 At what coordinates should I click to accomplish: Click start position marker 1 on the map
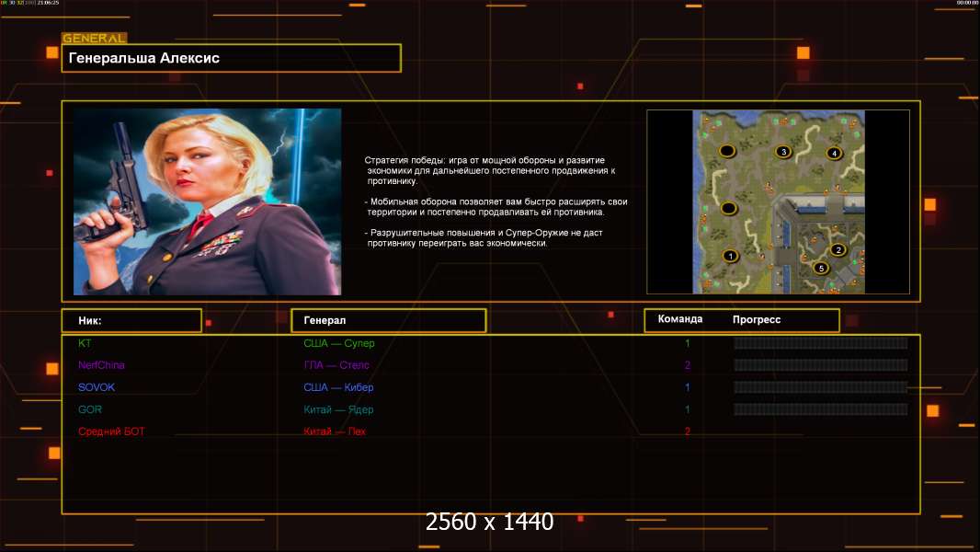point(730,256)
